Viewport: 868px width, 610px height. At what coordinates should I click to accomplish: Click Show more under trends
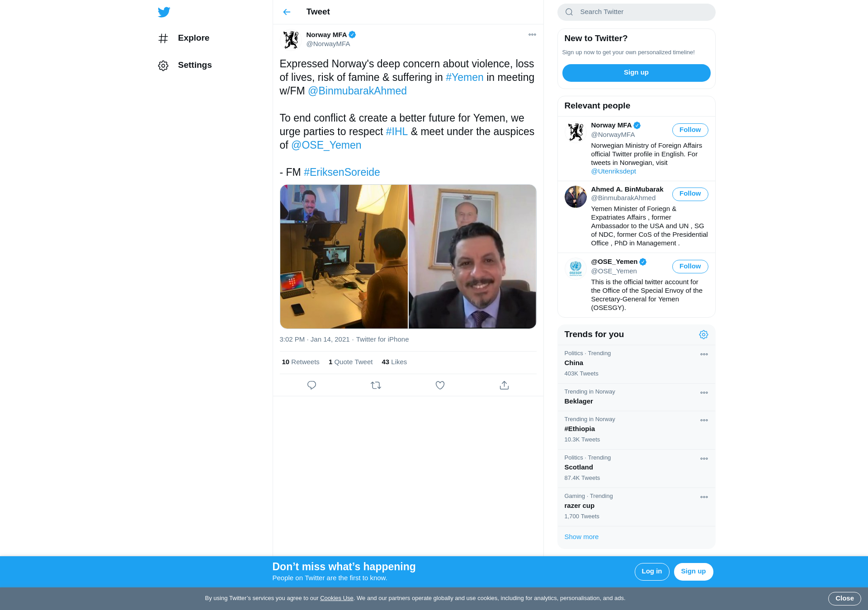pyautogui.click(x=581, y=537)
